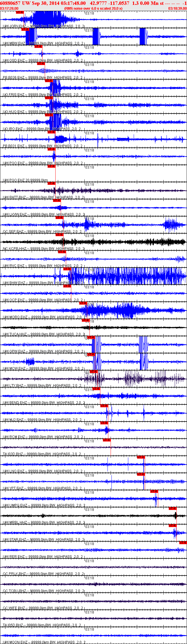Select the UW JORV EHZ trace label
Image resolution: width=187 pixels, height=644 pixels.
coord(44,26)
